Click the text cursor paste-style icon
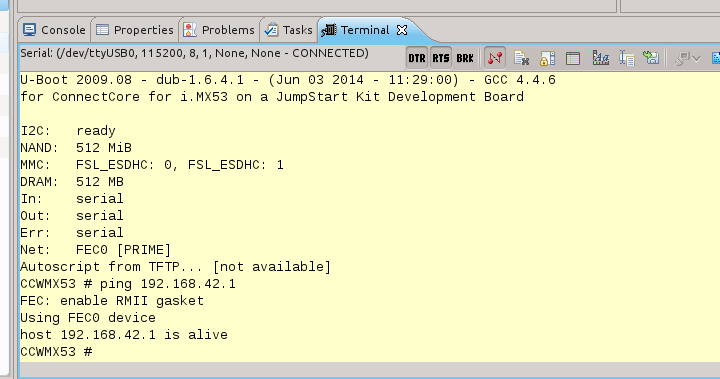Viewport: 720px width, 379px height. click(x=626, y=58)
